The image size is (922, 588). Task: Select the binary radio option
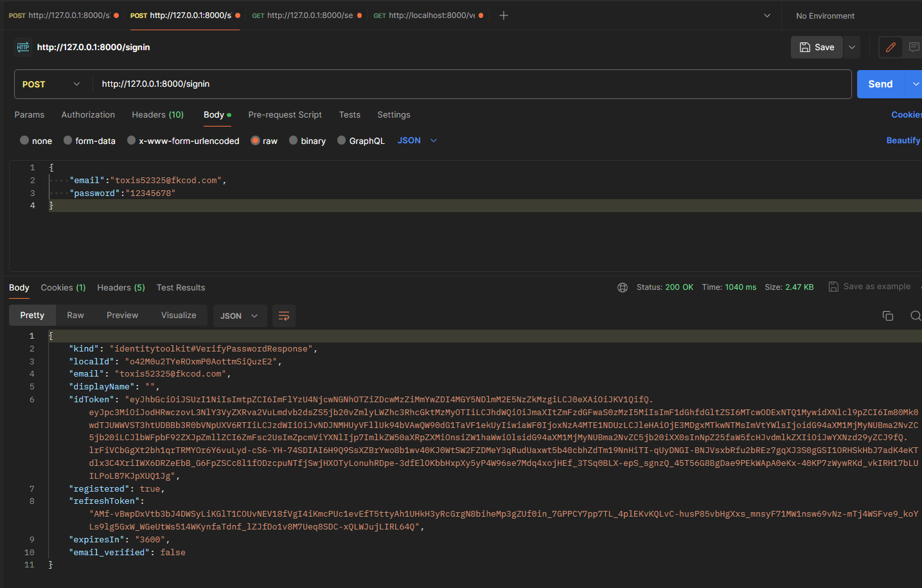pyautogui.click(x=293, y=141)
